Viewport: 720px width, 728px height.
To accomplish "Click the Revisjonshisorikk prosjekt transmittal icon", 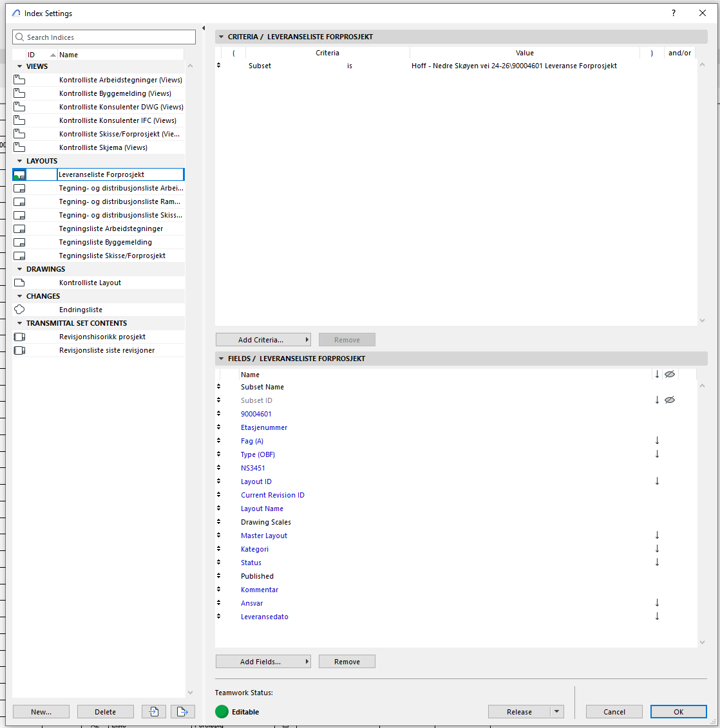I will pyautogui.click(x=19, y=337).
